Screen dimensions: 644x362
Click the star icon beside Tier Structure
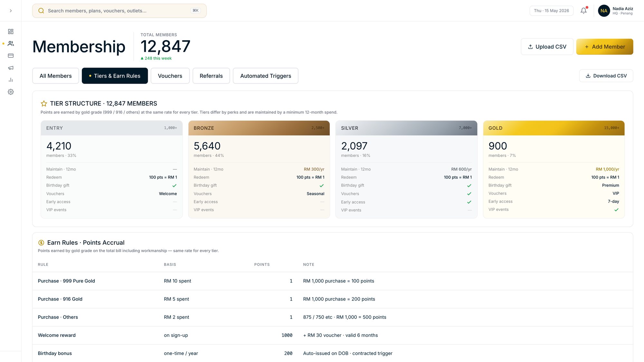(x=44, y=103)
